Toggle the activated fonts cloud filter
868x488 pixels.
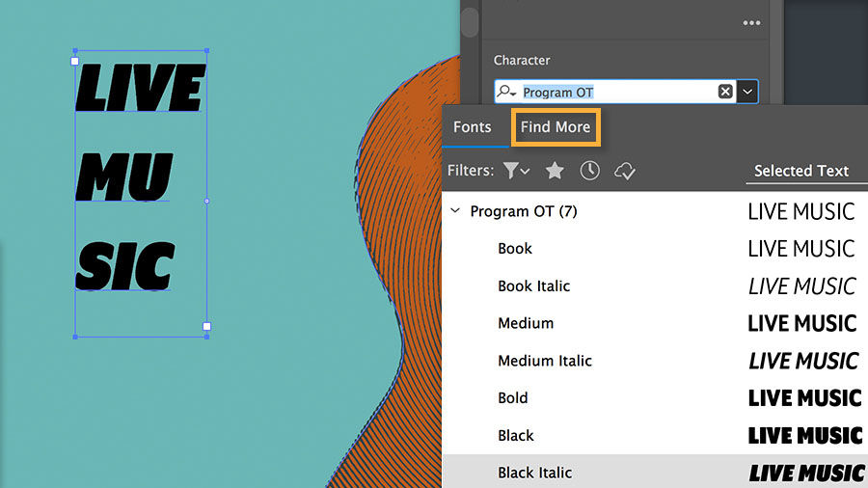point(624,171)
